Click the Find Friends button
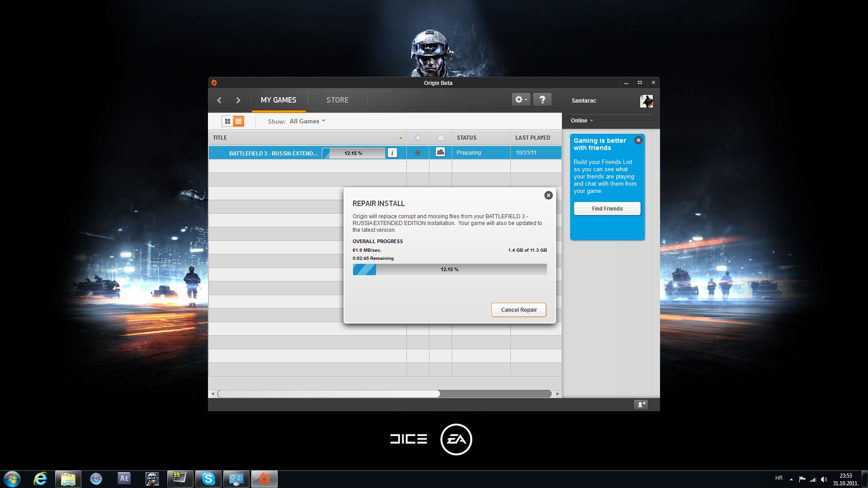868x488 pixels. (x=607, y=208)
